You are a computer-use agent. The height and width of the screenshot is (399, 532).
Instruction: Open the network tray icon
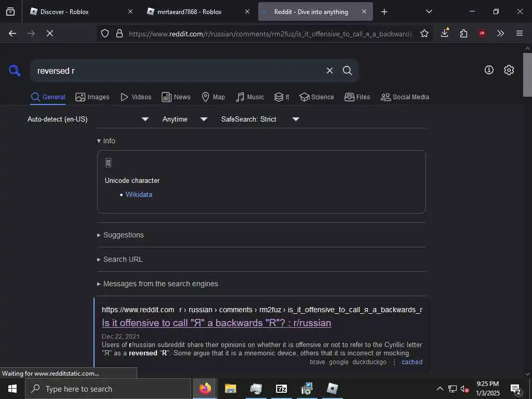(x=453, y=389)
